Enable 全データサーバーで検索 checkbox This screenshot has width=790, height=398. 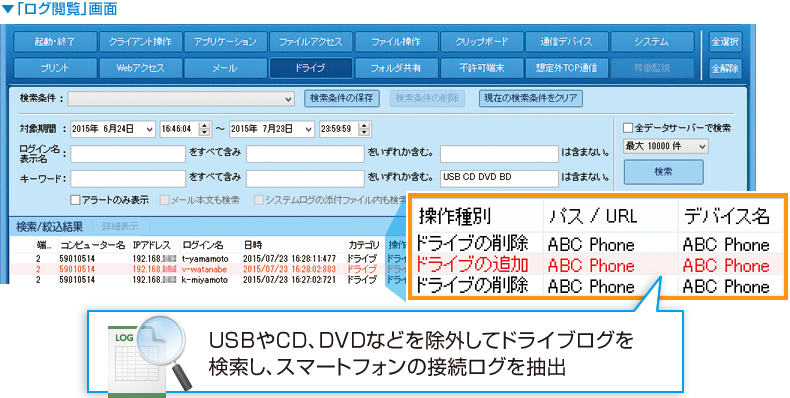pyautogui.click(x=629, y=128)
